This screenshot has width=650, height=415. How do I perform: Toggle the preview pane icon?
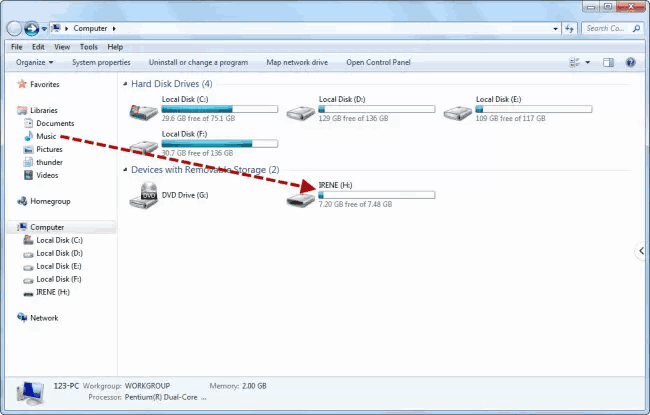click(x=607, y=62)
